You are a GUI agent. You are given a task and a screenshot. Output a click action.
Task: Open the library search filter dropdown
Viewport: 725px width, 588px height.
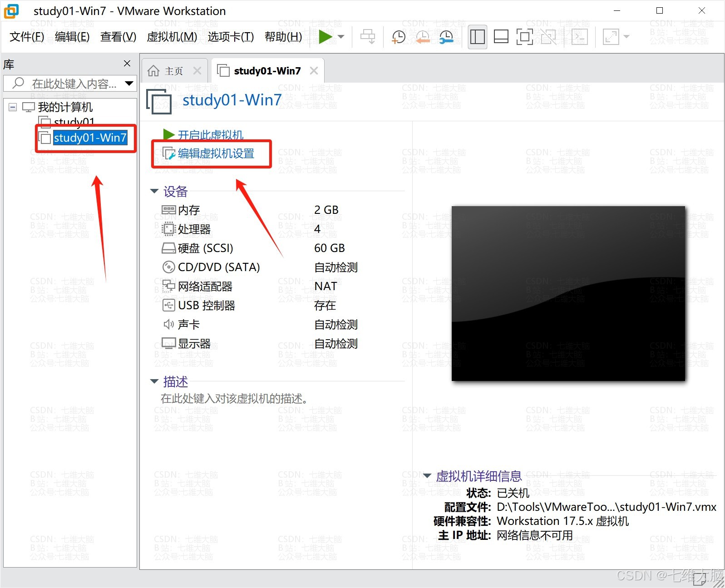129,84
